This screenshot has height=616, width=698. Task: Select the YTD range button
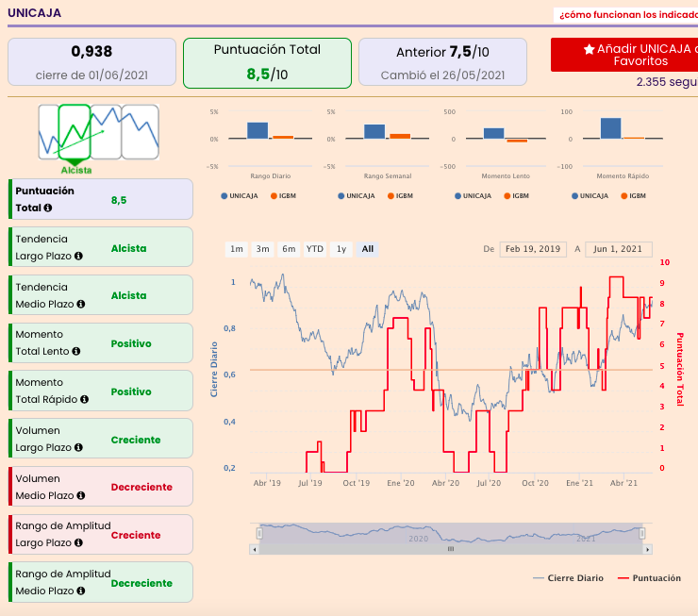point(315,249)
